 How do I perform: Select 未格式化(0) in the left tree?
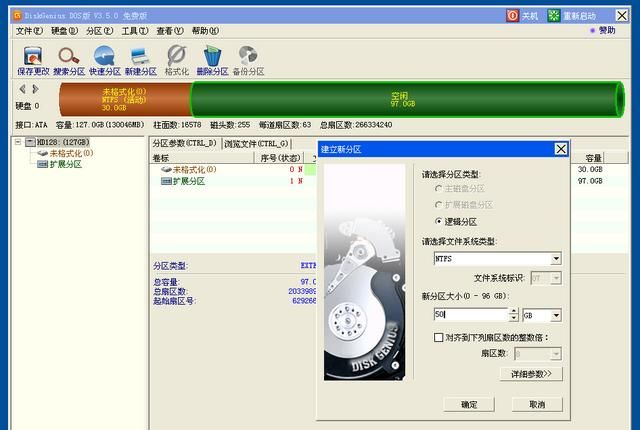71,153
